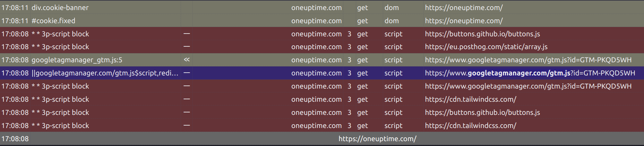Click the block dash icon in the highlighted blue row
This screenshot has width=644, height=146.
click(x=187, y=73)
